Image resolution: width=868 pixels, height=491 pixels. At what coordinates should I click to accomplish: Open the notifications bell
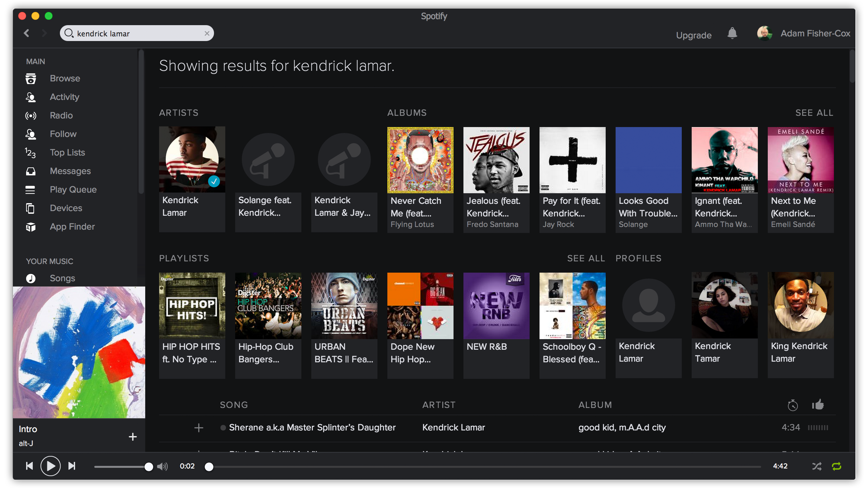click(732, 33)
